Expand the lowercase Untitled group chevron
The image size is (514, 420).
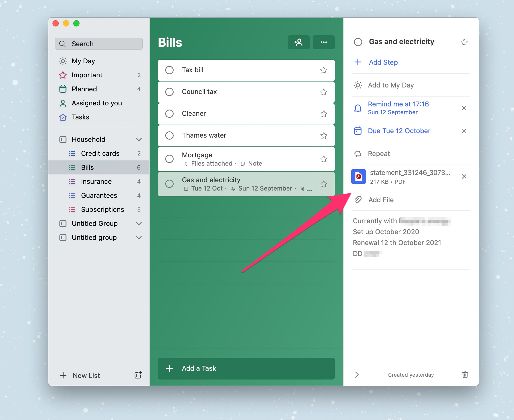(x=139, y=238)
